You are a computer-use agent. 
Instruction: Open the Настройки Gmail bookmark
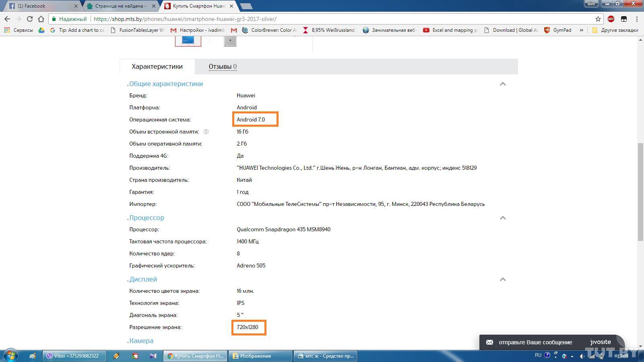[198, 30]
